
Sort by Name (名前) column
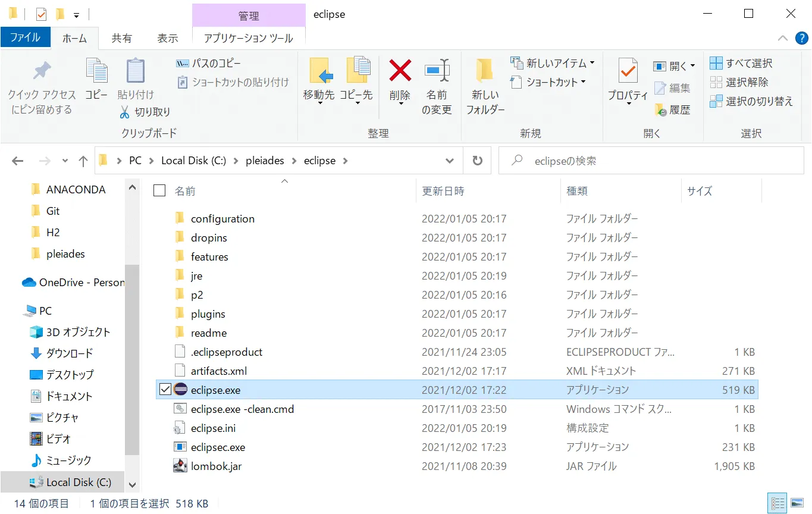[x=185, y=191]
